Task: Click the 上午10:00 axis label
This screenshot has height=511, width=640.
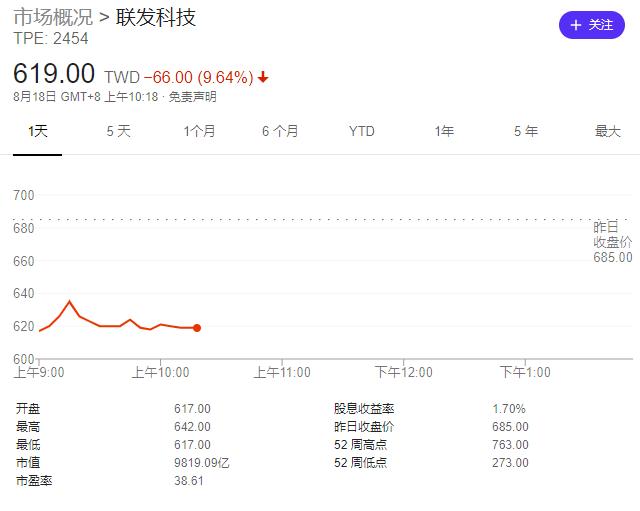Action: pos(160,372)
